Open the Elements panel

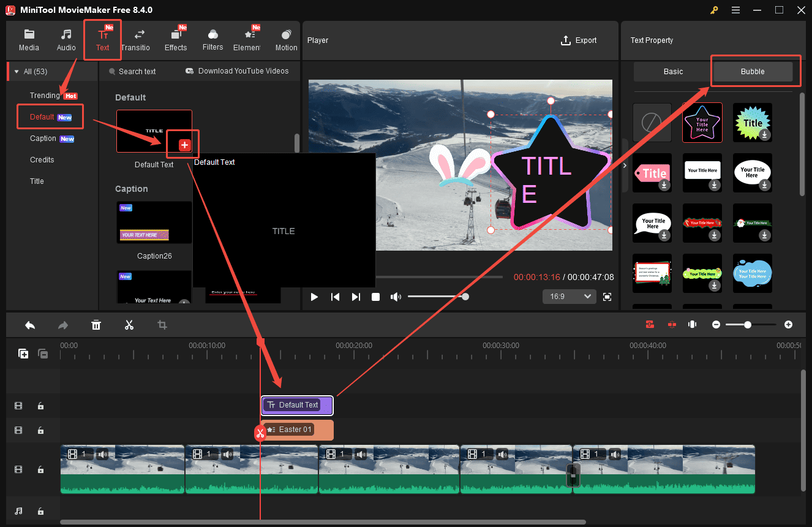click(x=247, y=39)
